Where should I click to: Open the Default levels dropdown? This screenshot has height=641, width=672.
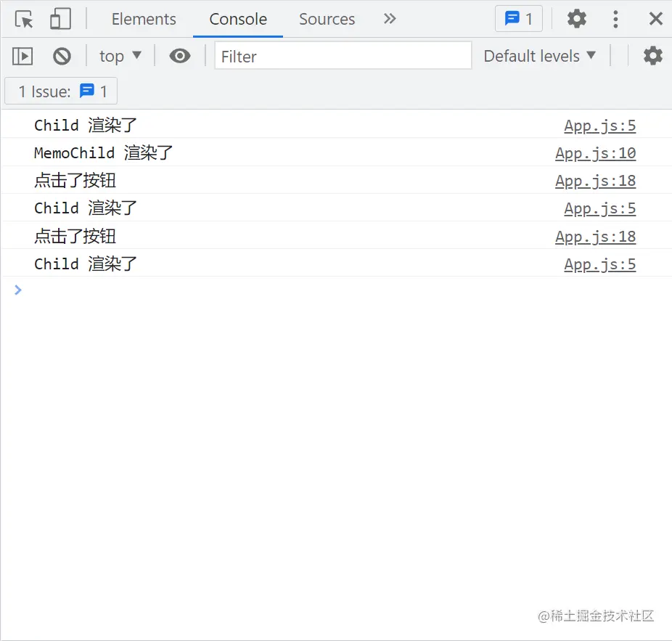(x=540, y=56)
